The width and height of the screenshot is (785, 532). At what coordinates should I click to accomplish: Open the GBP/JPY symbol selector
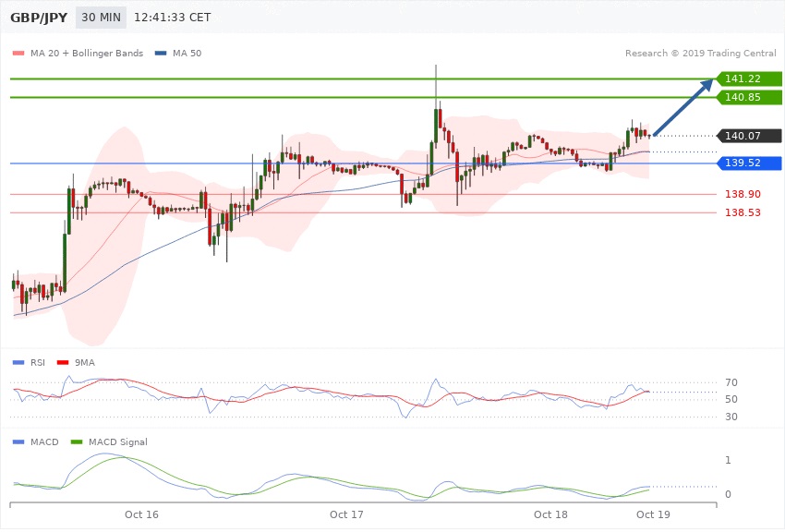pos(38,18)
